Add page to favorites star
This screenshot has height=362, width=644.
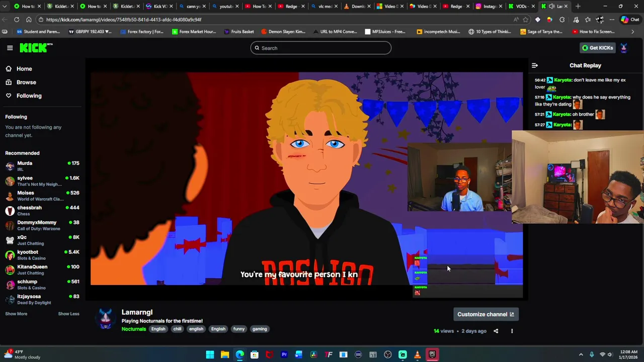525,20
